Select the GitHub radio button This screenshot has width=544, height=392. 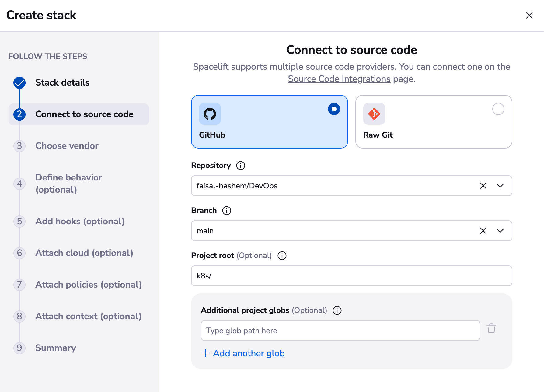click(334, 109)
